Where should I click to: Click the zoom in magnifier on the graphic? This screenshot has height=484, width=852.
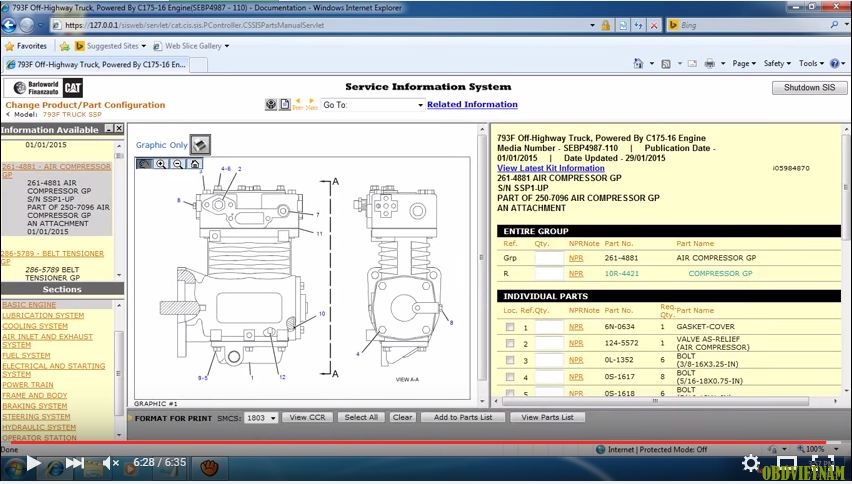tap(161, 163)
